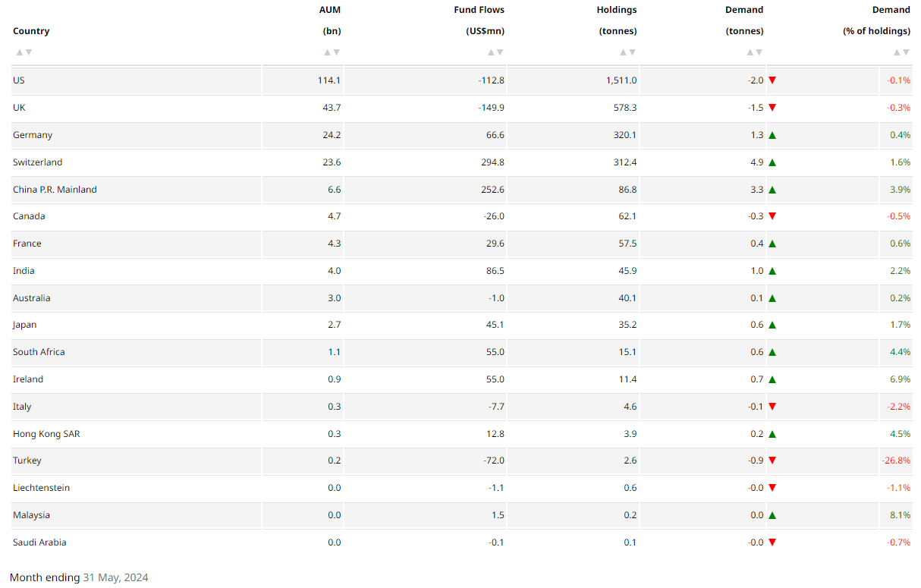Click the Country column header
The image size is (921, 588).
tap(31, 31)
